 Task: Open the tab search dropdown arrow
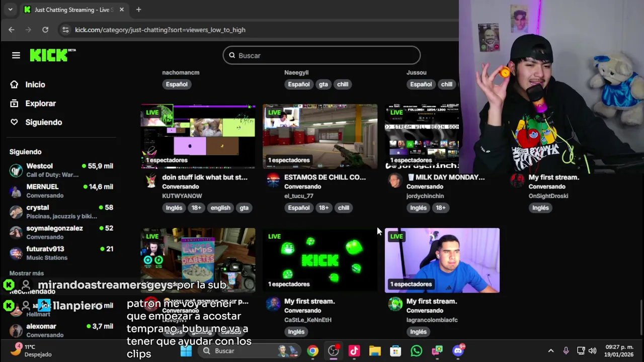10,10
